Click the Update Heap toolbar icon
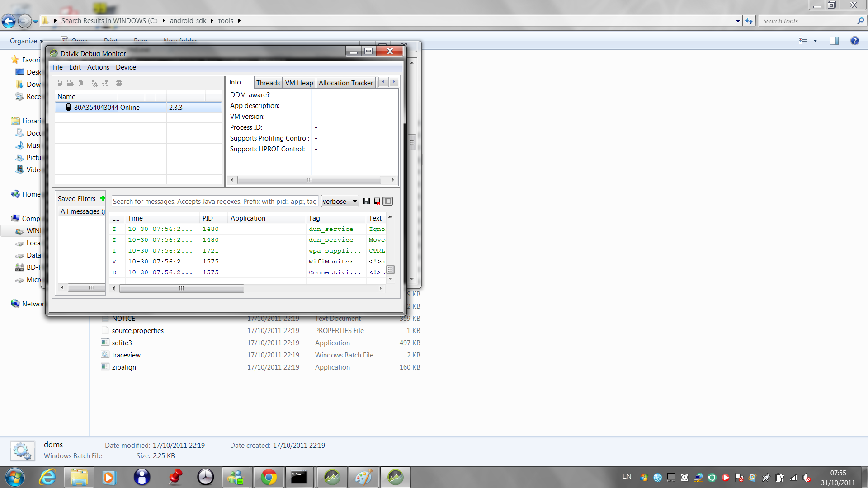Image resolution: width=868 pixels, height=488 pixels. click(x=60, y=83)
